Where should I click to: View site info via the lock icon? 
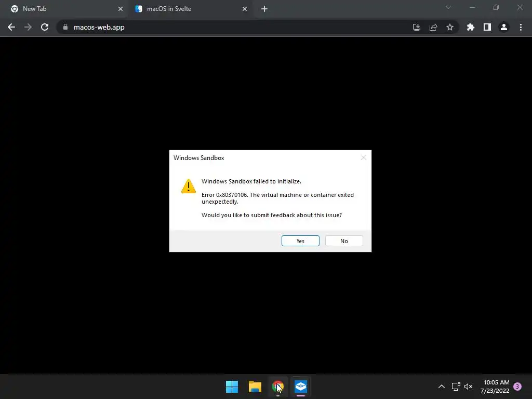tap(65, 27)
